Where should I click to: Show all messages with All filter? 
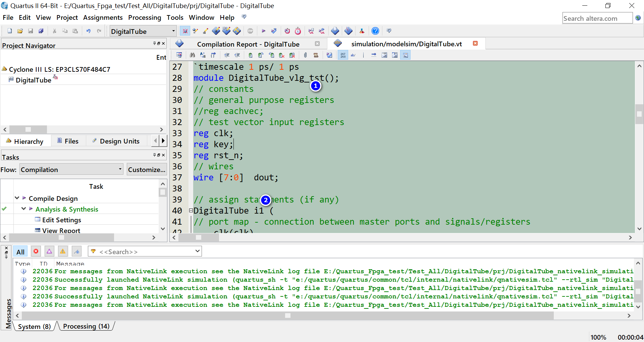20,252
